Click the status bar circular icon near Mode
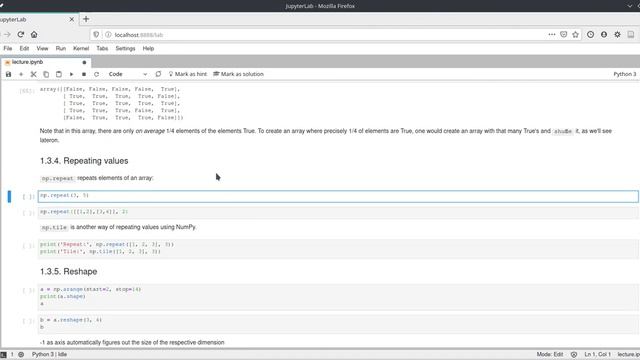 point(574,354)
